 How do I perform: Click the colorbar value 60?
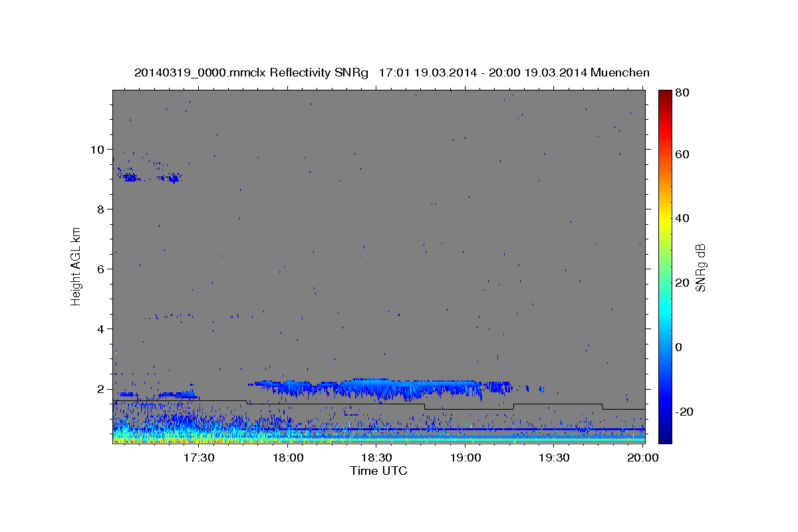[682, 154]
